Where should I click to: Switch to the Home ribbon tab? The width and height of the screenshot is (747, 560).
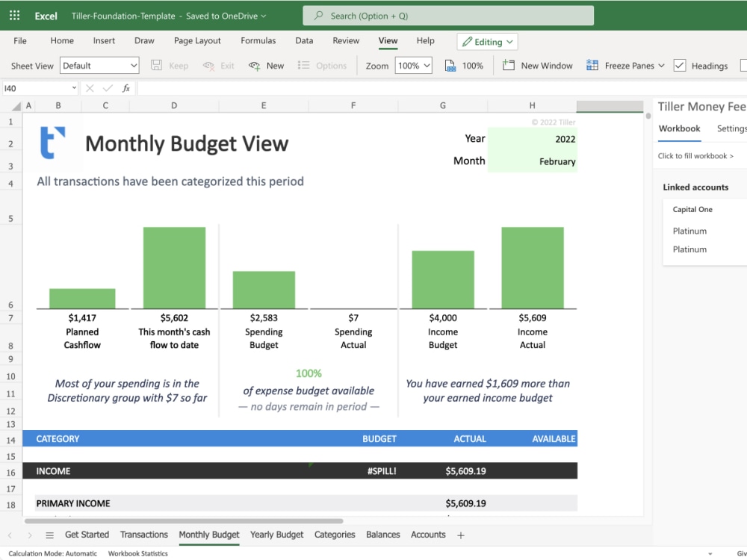[62, 41]
